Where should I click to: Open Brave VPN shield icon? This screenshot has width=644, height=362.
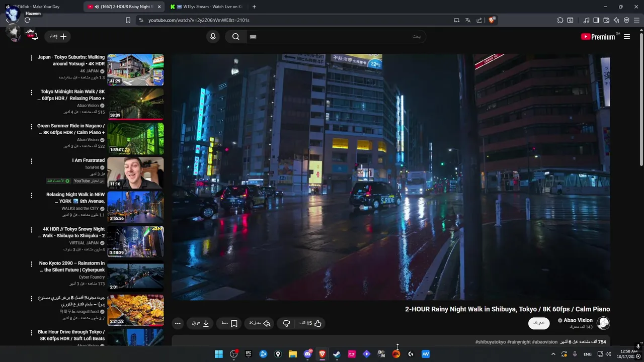point(626,20)
